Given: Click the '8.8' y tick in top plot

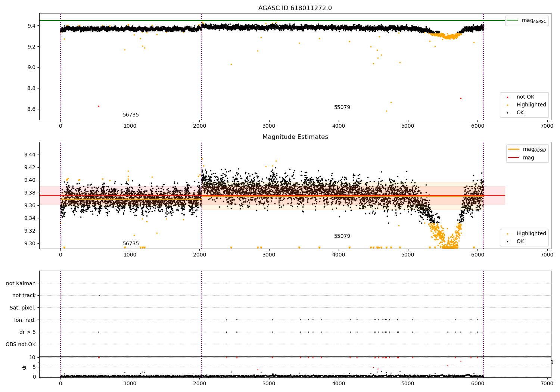Looking at the screenshot, I should point(31,88).
